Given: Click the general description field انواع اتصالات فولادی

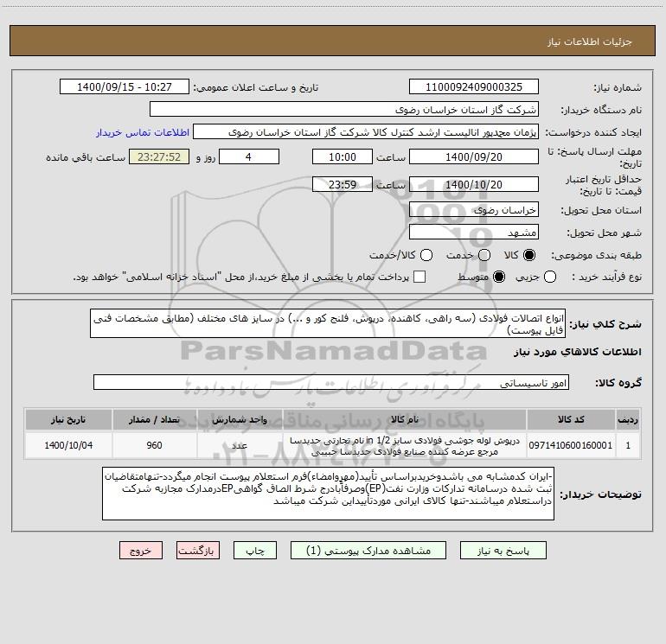Looking at the screenshot, I should click(x=328, y=324).
